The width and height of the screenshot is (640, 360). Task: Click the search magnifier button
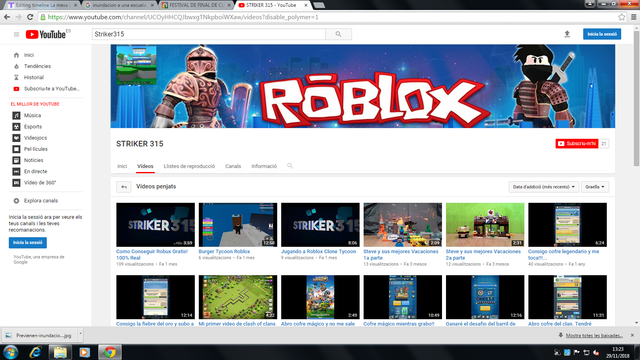(x=338, y=34)
